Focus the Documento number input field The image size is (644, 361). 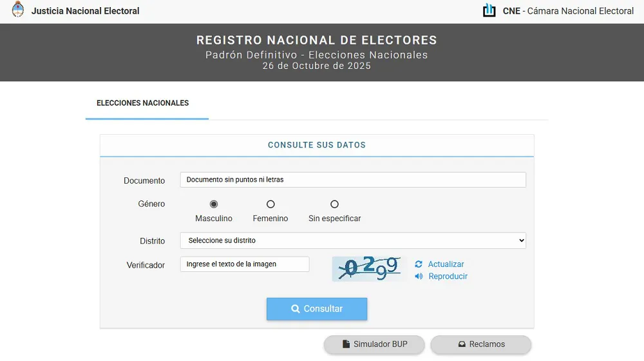(353, 180)
